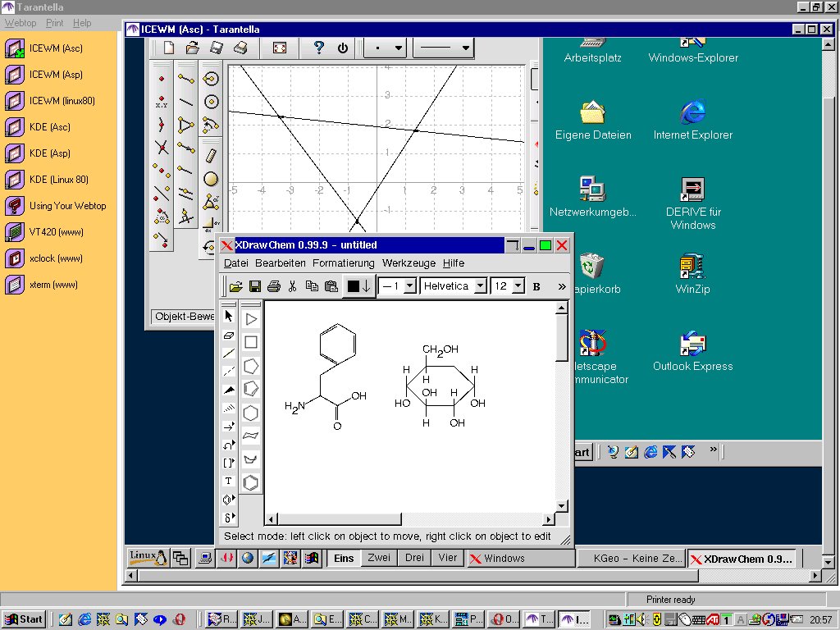This screenshot has width=840, height=630.
Task: Select the KGeo triangle tool
Action: pos(186,126)
